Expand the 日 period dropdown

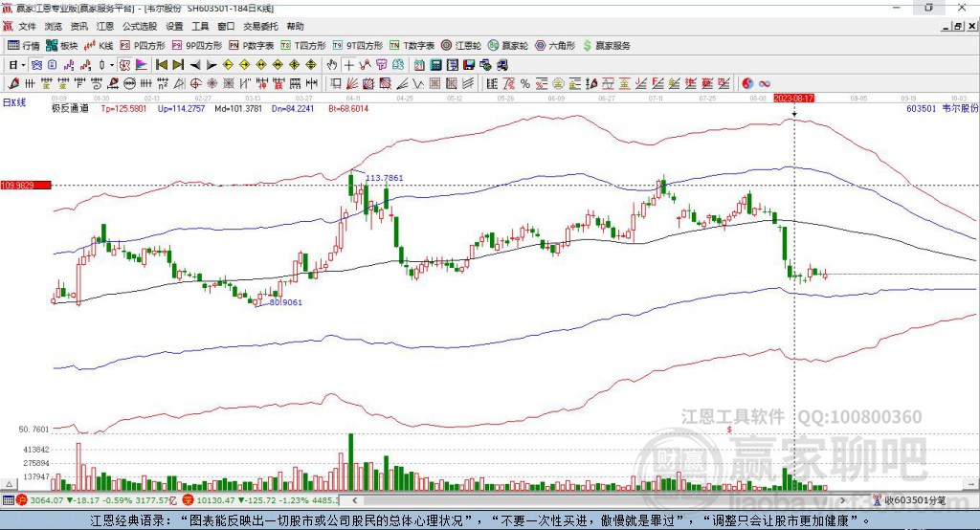pyautogui.click(x=23, y=65)
